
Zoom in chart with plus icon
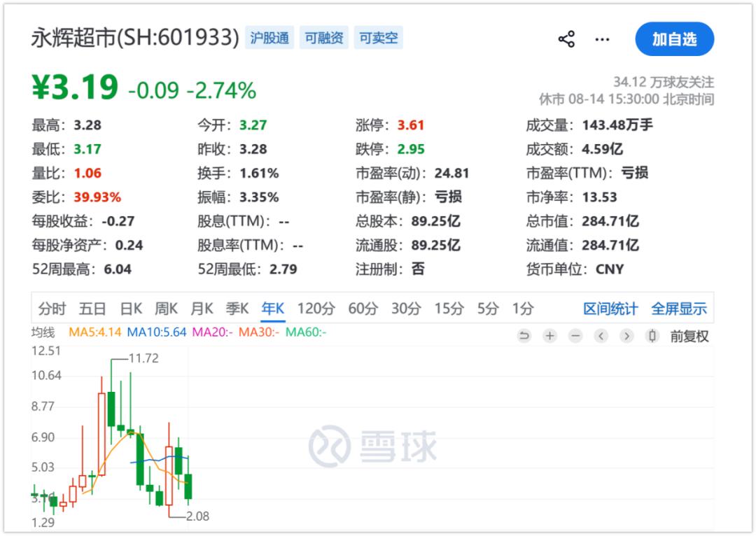pos(549,335)
